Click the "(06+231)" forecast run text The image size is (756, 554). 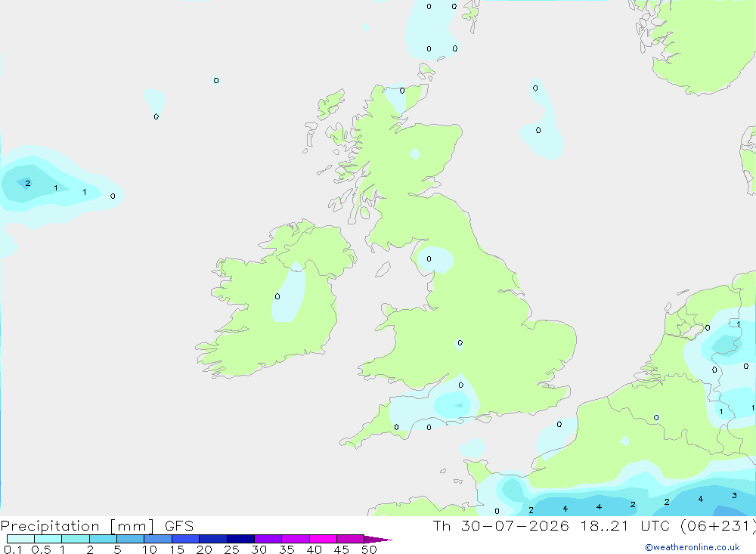718,525
